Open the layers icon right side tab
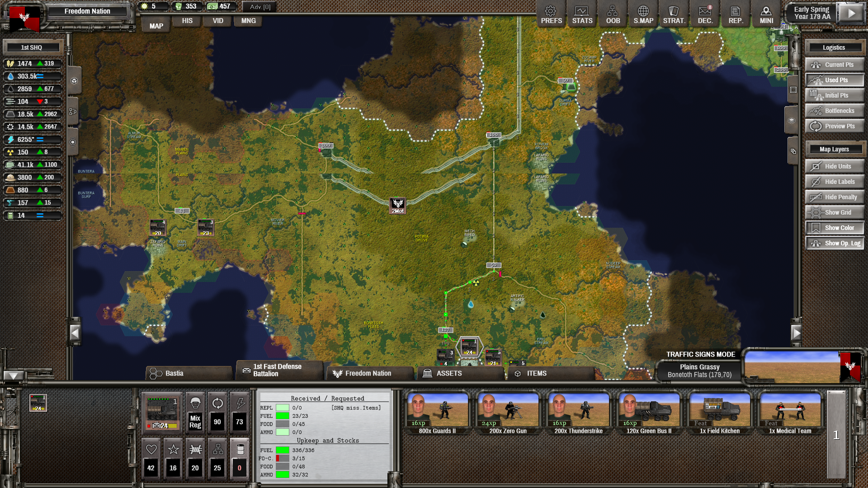Viewport: 868px width, 488px height. (x=791, y=121)
